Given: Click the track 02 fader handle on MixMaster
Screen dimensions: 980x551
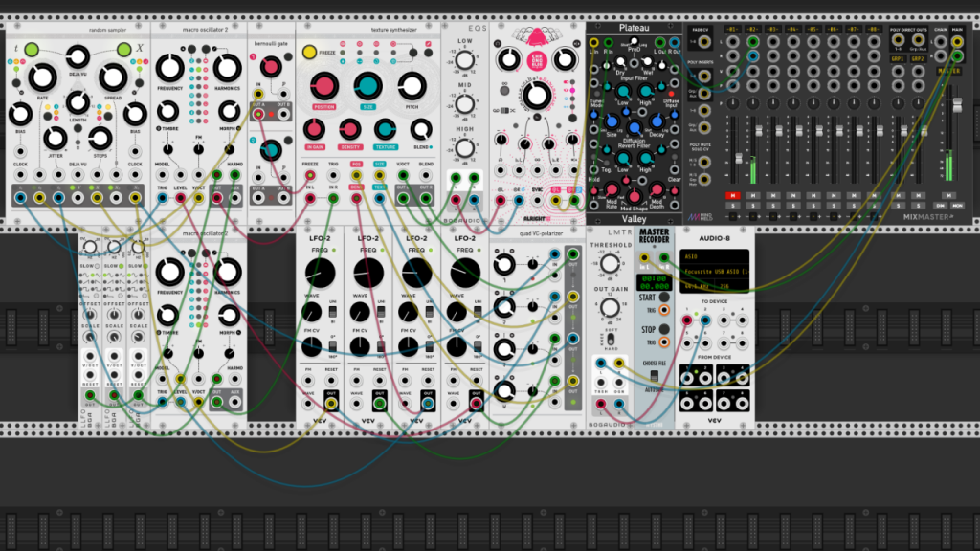Looking at the screenshot, I should (759, 130).
